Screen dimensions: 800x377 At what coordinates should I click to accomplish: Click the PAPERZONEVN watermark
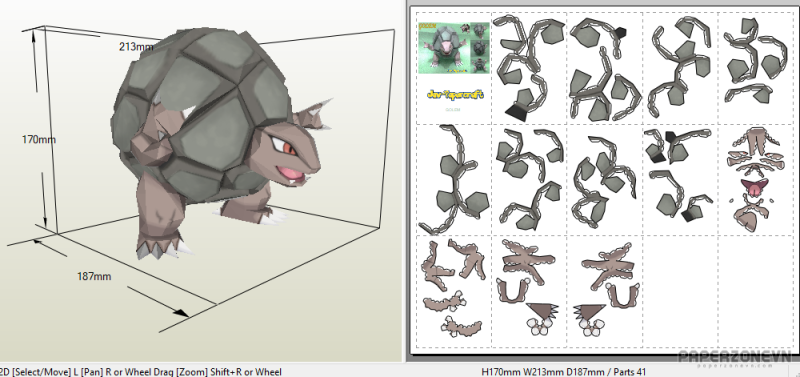coord(735,356)
